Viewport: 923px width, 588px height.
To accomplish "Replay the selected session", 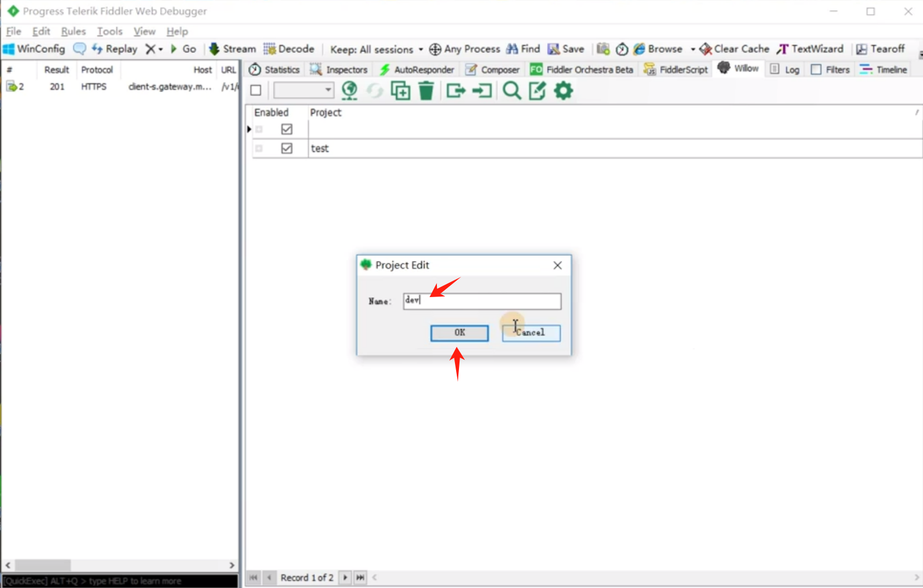I will (x=115, y=49).
